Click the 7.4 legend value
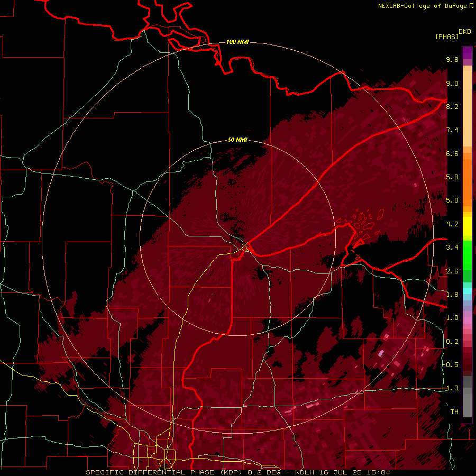Screen dimensions: 476x476 (x=452, y=130)
